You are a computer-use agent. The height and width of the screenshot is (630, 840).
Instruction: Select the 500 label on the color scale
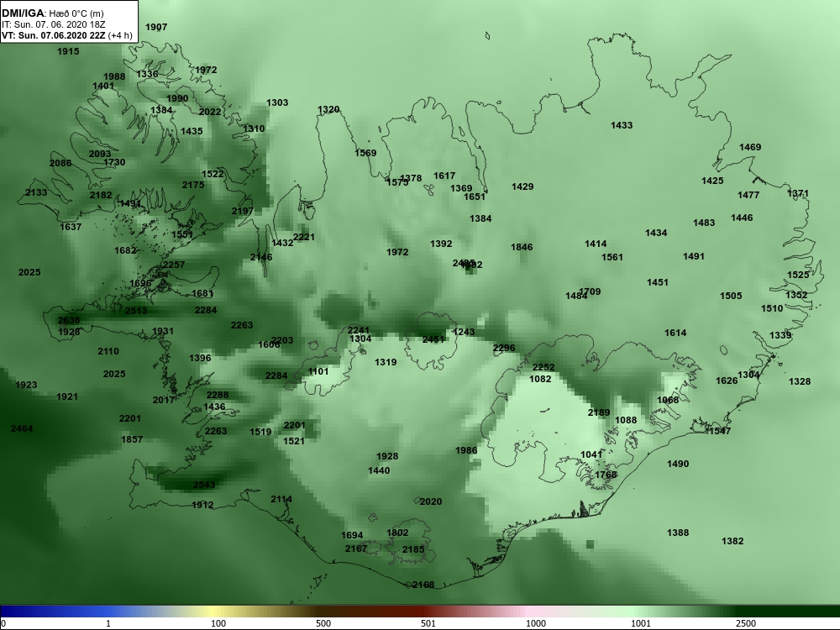(323, 623)
